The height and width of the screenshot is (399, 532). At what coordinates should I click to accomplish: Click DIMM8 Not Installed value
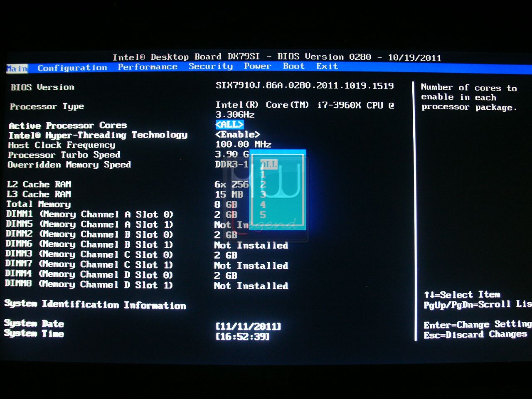(x=251, y=286)
